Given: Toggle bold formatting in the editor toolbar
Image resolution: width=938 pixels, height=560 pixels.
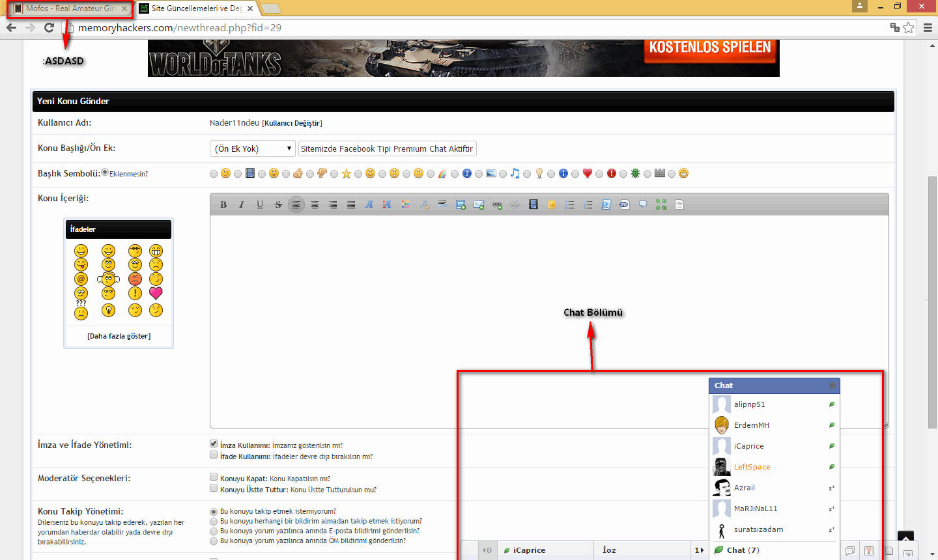Looking at the screenshot, I should click(x=223, y=204).
